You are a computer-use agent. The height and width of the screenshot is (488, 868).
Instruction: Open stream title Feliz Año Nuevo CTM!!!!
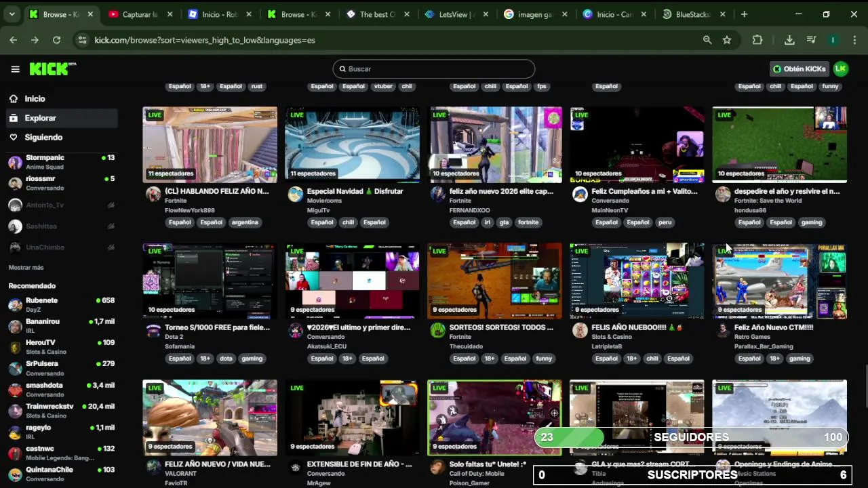coord(774,327)
